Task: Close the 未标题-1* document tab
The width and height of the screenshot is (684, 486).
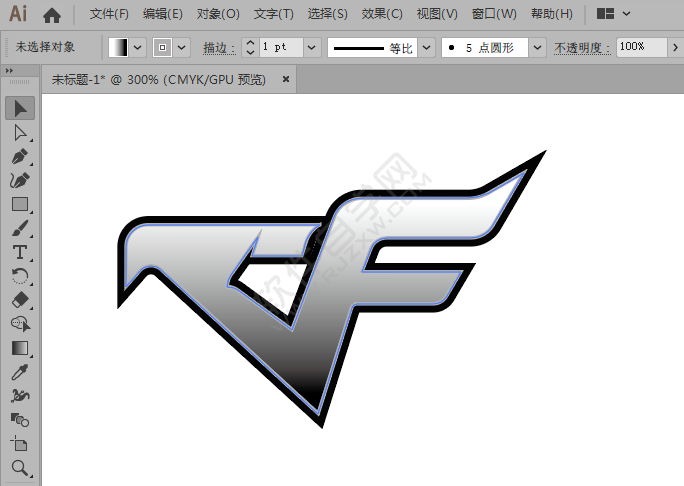Action: tap(286, 79)
